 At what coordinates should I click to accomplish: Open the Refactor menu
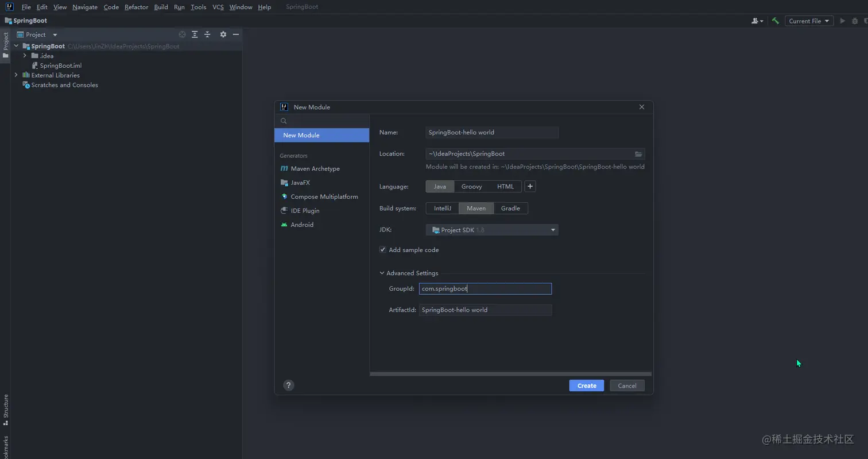(x=136, y=7)
